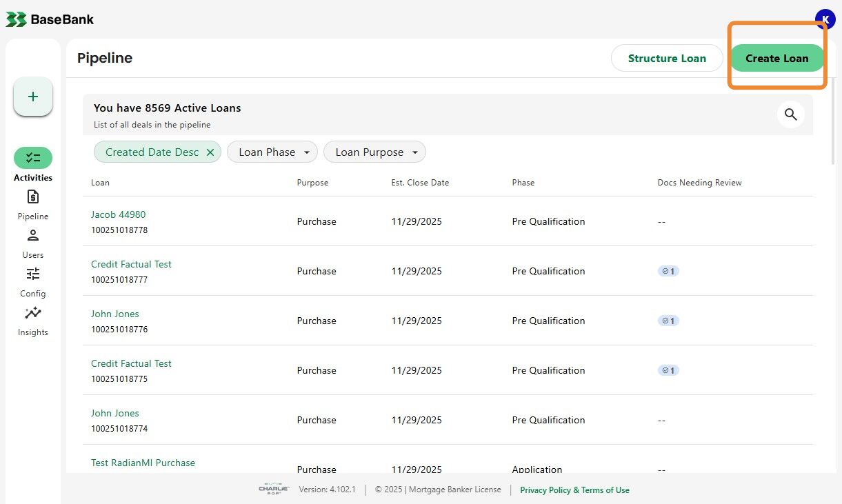Open Pipeline from the sidebar icon

(33, 197)
